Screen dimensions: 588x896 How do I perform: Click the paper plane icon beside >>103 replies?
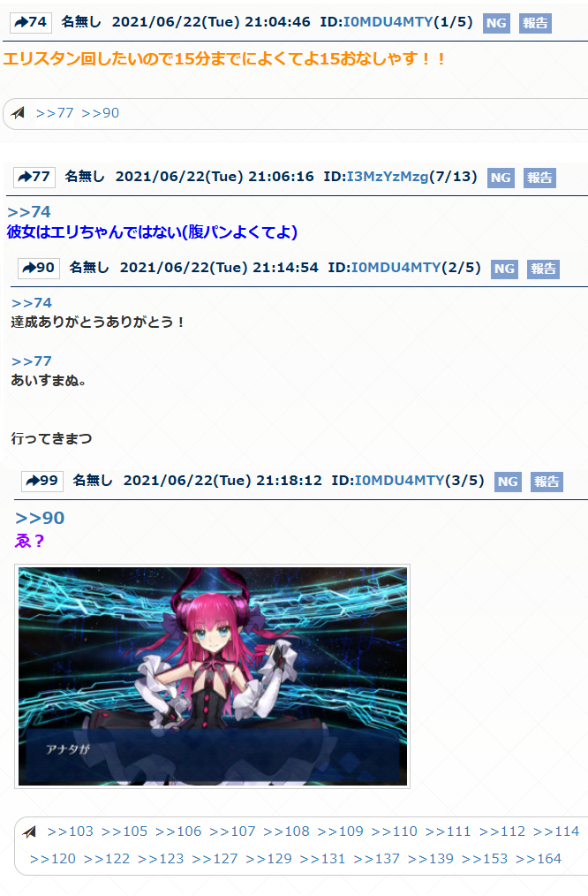point(30,832)
